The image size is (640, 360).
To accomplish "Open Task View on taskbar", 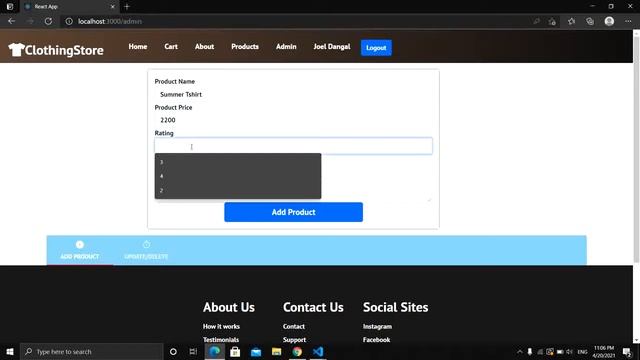I will 193,351.
